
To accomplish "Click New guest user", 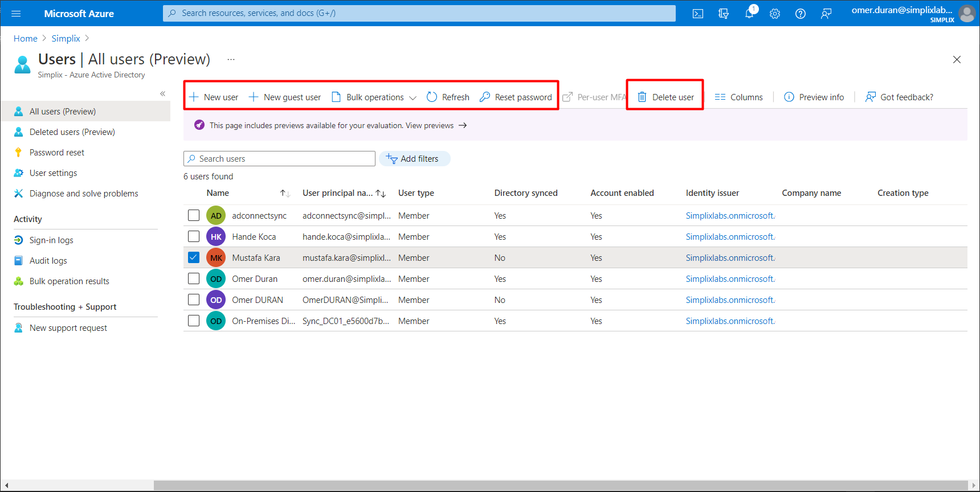I will pos(285,97).
